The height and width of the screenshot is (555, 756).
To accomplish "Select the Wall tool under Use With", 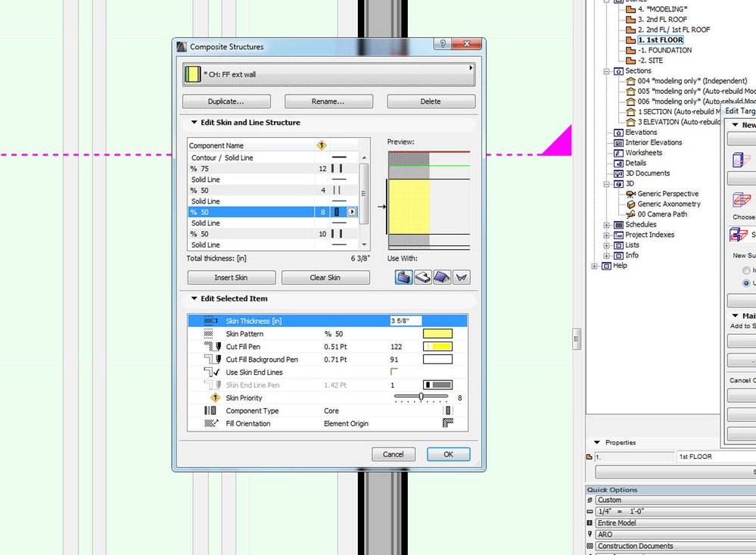I will [403, 277].
